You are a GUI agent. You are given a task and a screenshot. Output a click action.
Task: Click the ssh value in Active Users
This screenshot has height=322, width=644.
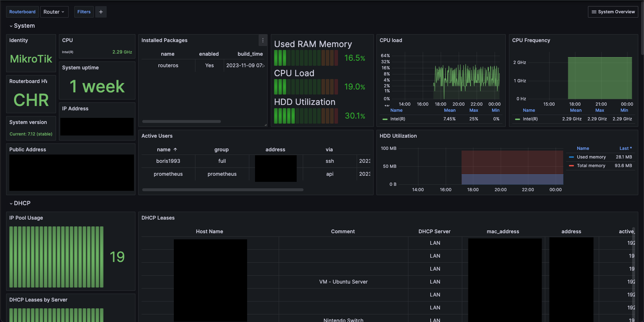pos(330,161)
